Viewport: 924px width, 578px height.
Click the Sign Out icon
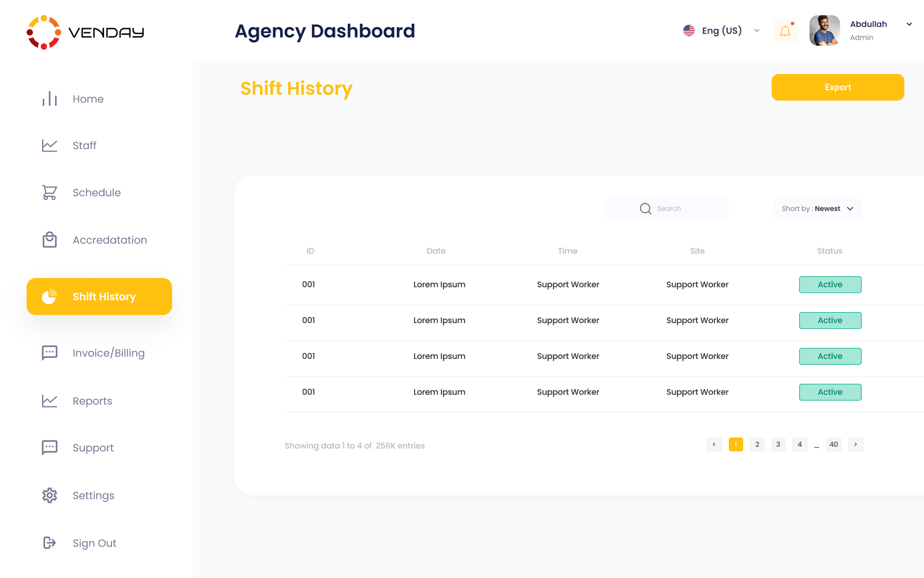pyautogui.click(x=50, y=543)
